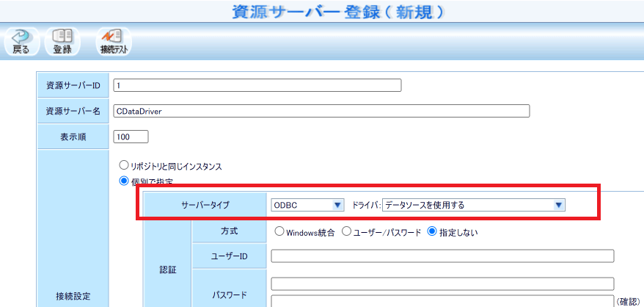This screenshot has height=307, width=644.
Task: Focus the 表示順 field showing 100
Action: click(x=131, y=137)
